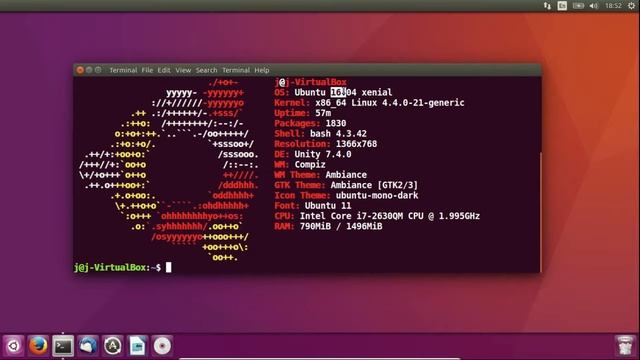Open Software Updater from the dock

(113, 346)
